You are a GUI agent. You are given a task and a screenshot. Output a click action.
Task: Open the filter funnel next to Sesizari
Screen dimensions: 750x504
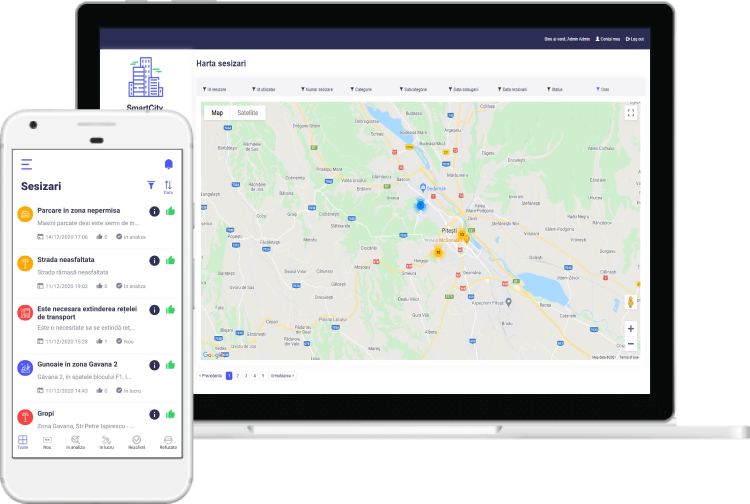point(151,185)
